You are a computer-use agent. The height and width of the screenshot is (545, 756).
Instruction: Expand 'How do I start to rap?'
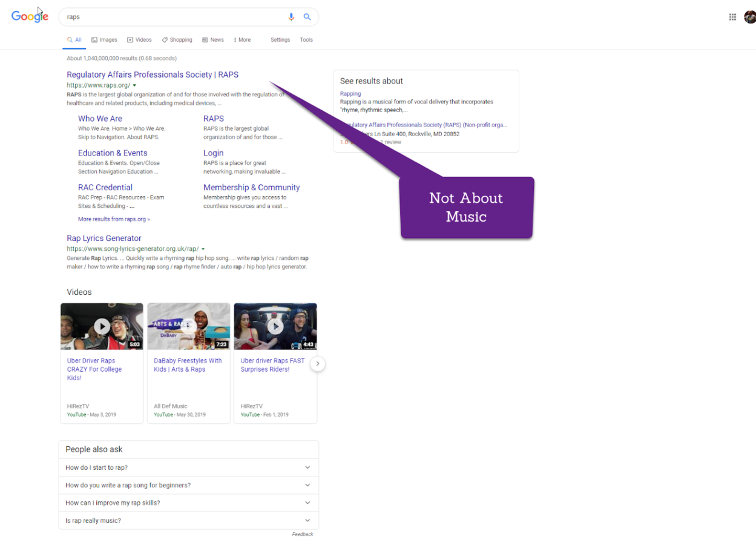(188, 467)
